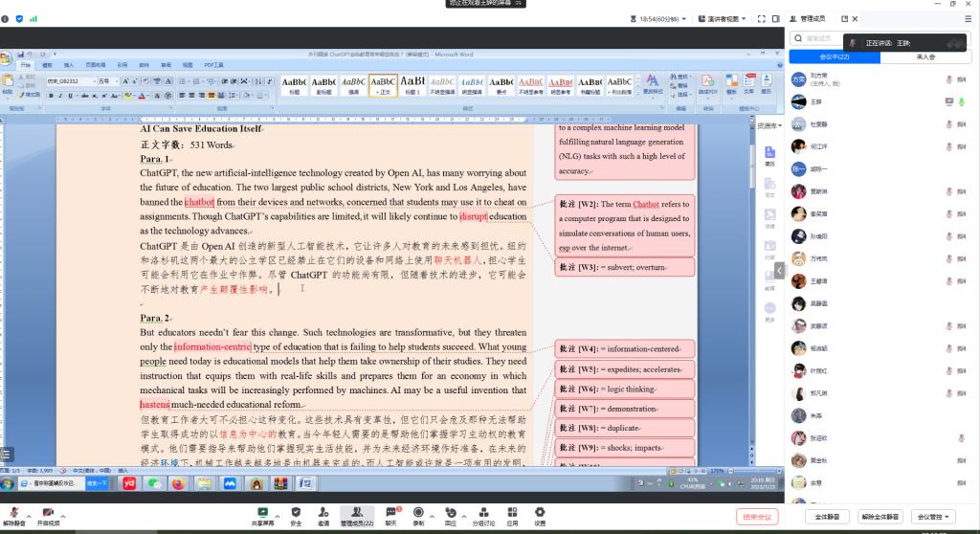Click the Record icon (录制)

(x=418, y=513)
